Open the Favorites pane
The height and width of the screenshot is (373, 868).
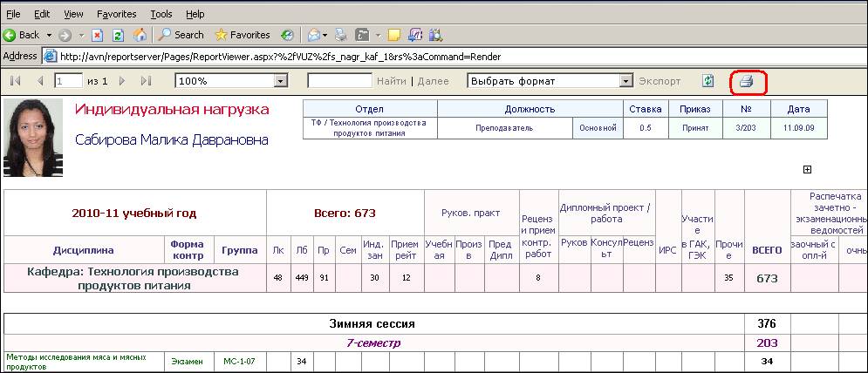(x=243, y=35)
